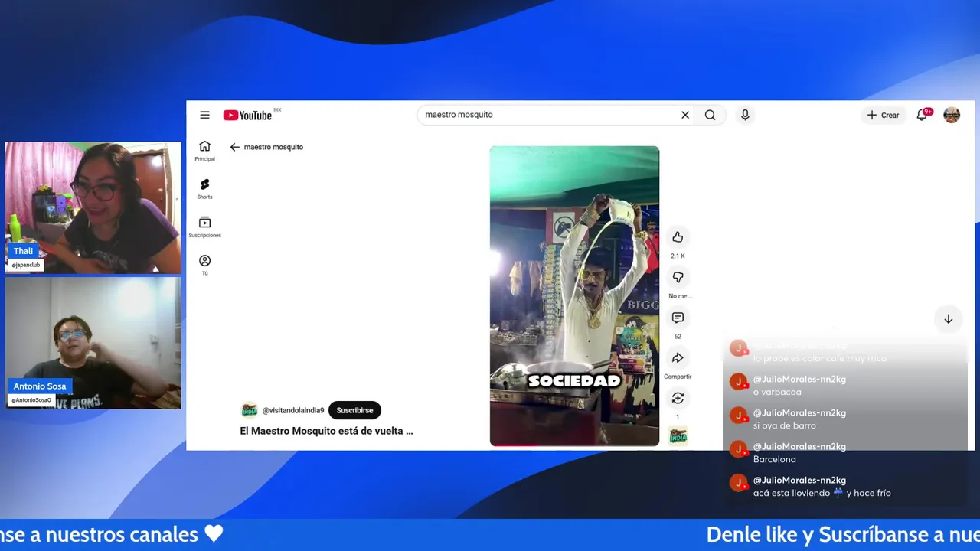The width and height of the screenshot is (980, 551).
Task: Open the notifications bell
Action: (x=923, y=115)
